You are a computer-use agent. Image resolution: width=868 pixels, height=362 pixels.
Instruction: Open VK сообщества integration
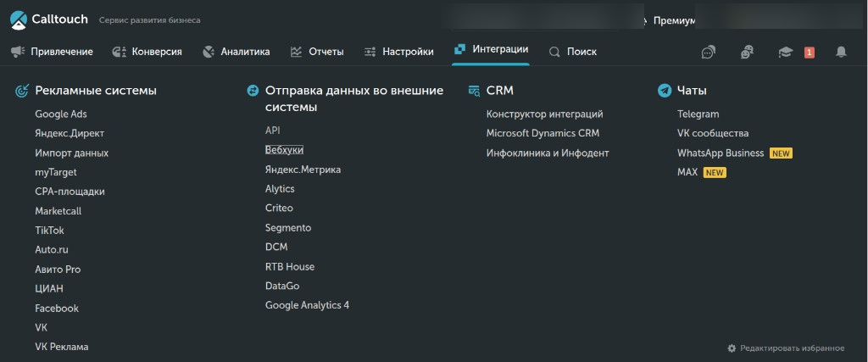point(713,133)
